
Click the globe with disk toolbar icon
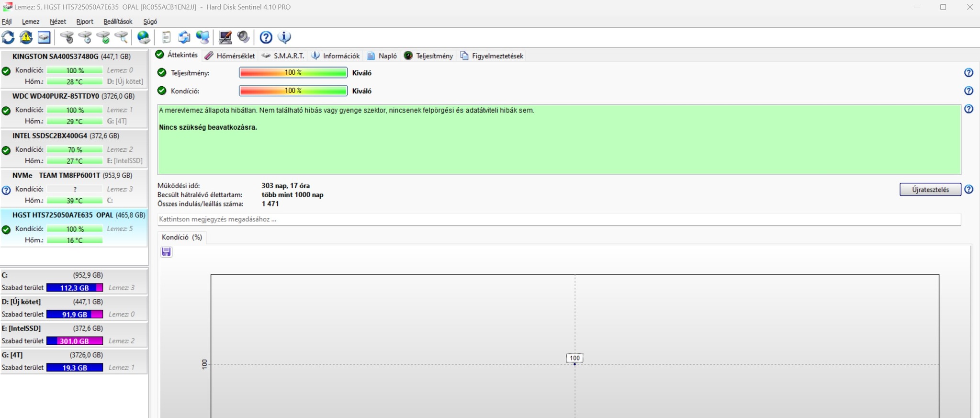144,37
